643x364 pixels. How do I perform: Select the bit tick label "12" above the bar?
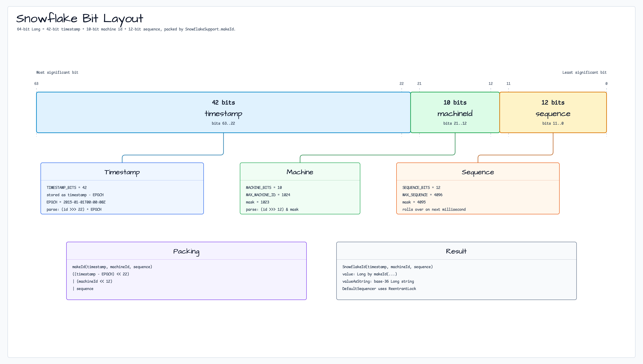[491, 84]
